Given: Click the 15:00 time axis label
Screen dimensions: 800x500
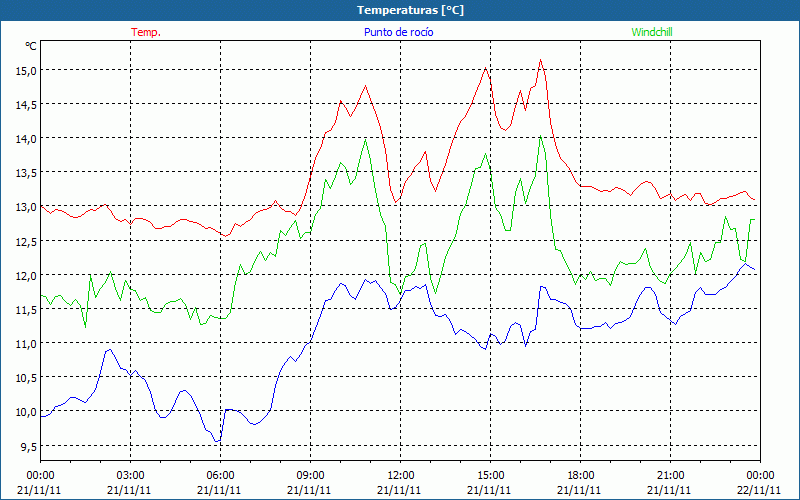Looking at the screenshot, I should coord(490,476).
